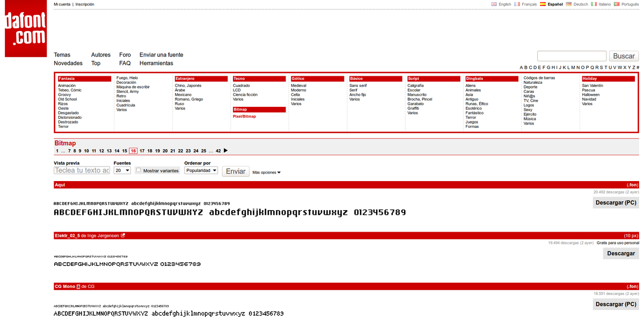Expand Más opciones

coord(266,172)
